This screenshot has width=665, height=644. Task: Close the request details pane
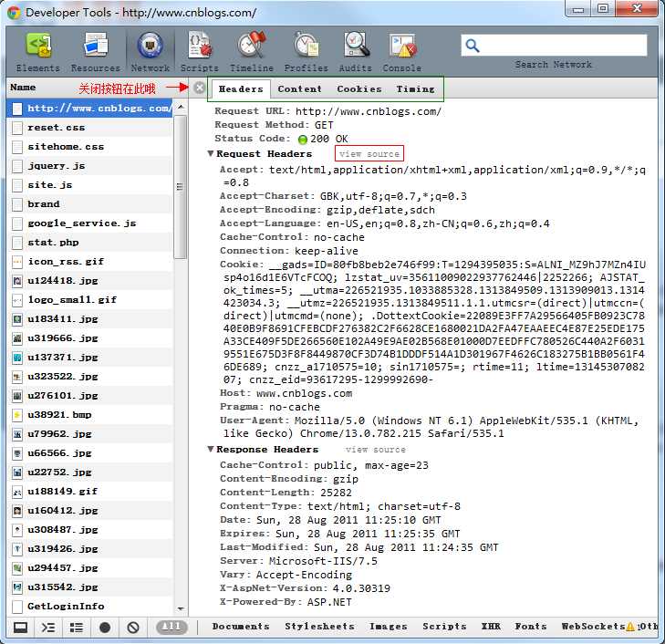coord(200,88)
